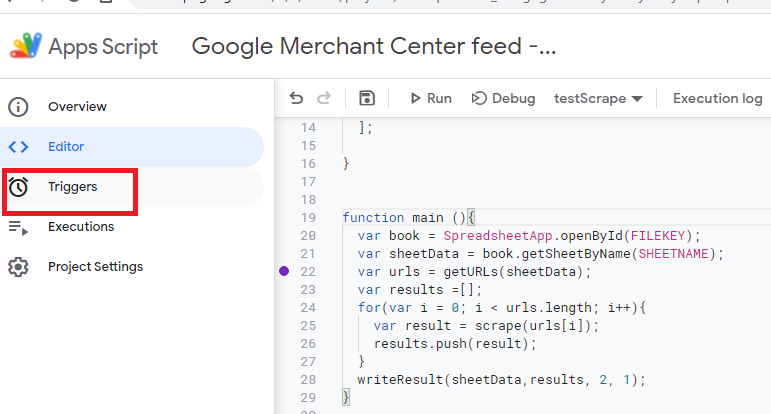
Task: Toggle the breakpoint on line 22
Action: click(x=285, y=272)
